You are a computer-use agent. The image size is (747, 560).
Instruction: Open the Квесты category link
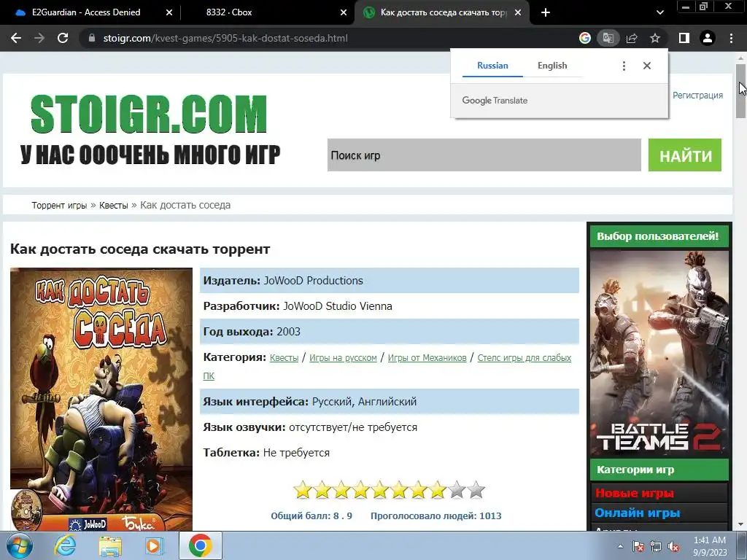[x=284, y=357]
